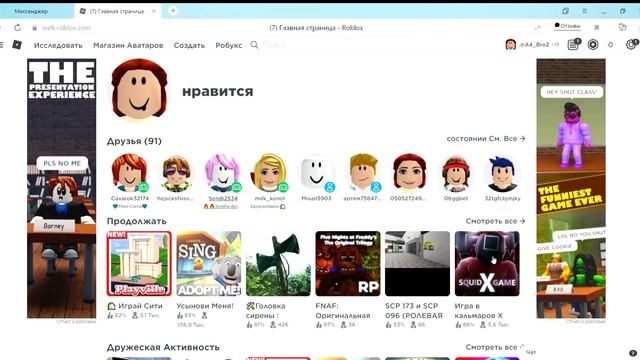Click the A4_Bro2 profile avatar icon

(511, 44)
